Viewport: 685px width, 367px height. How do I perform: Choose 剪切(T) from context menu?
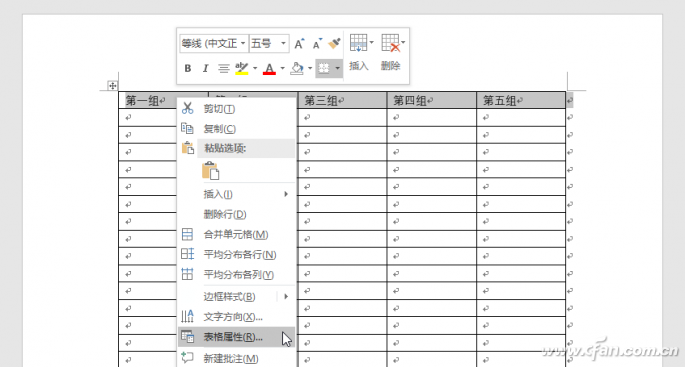click(x=236, y=109)
